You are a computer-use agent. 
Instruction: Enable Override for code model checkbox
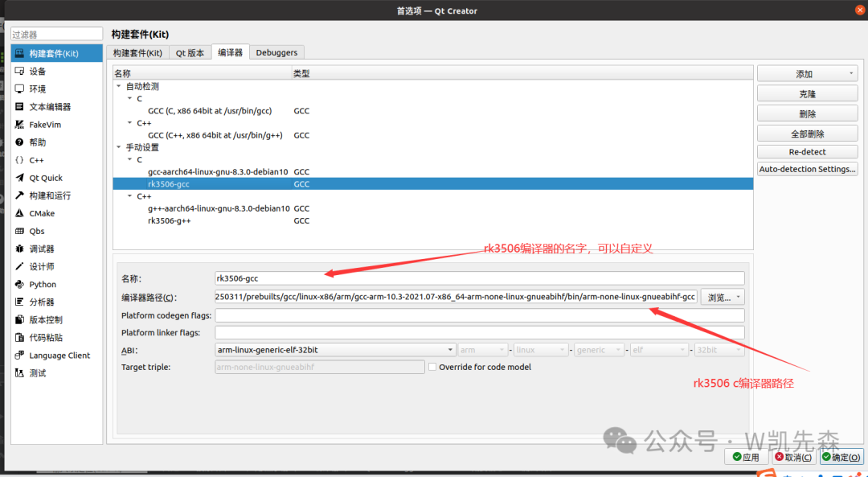(432, 367)
